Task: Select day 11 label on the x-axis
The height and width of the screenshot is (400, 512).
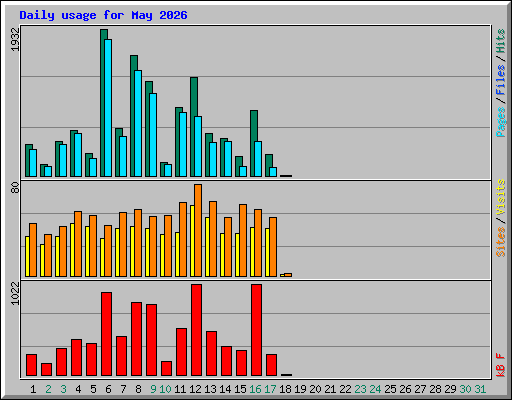Action: point(180,389)
